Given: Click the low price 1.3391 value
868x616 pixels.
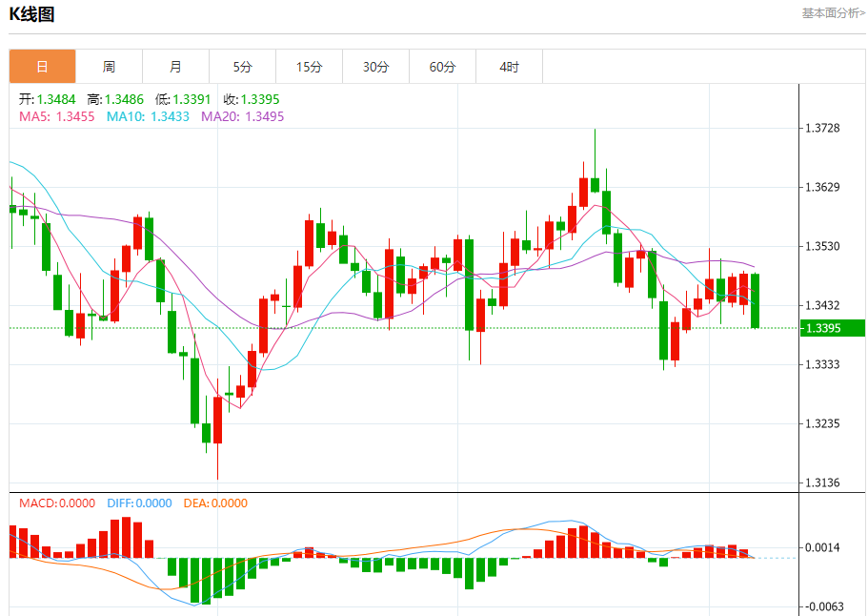Looking at the screenshot, I should [192, 99].
